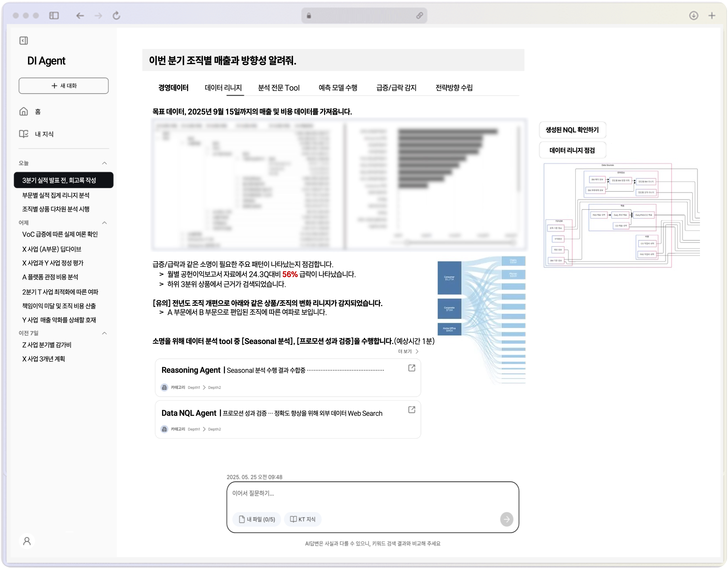Click the category icon in Reasoning Agent card

click(164, 388)
